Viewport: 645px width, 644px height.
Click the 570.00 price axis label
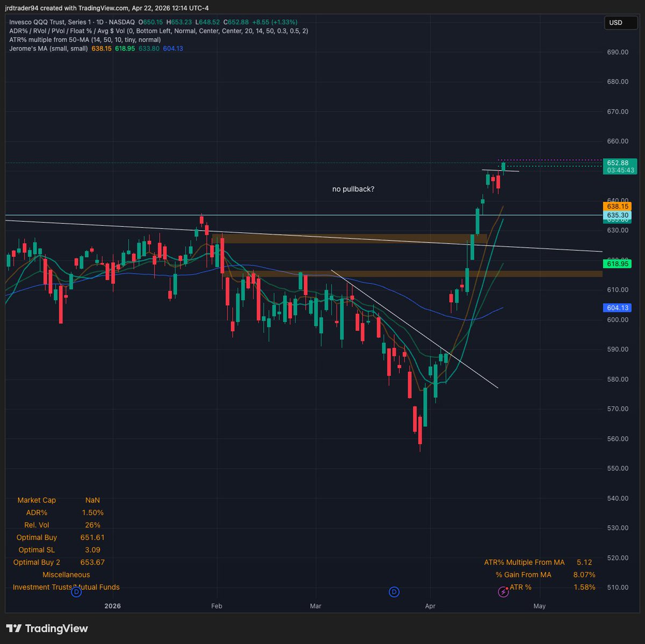(618, 409)
